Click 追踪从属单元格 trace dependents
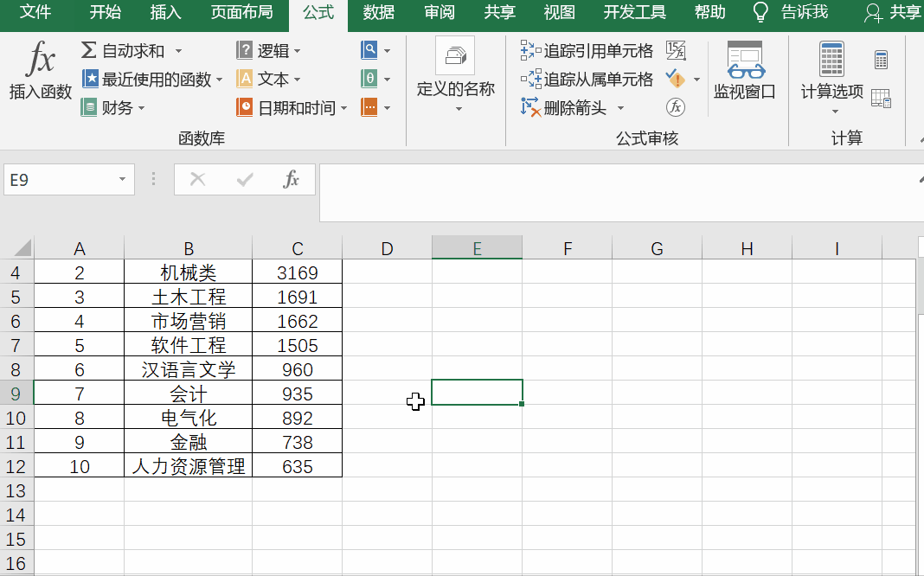Viewport: 924px width, 576px height. point(587,79)
